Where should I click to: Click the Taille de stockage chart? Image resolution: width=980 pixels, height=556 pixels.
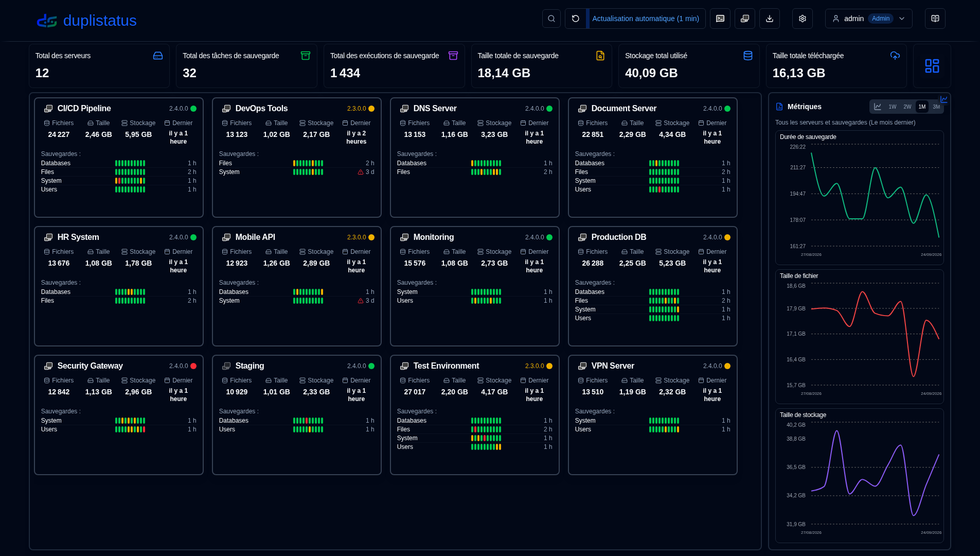(x=859, y=476)
